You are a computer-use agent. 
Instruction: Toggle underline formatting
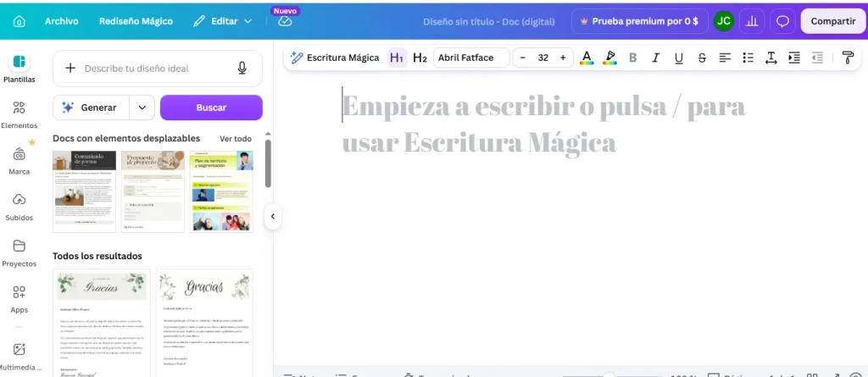click(679, 58)
